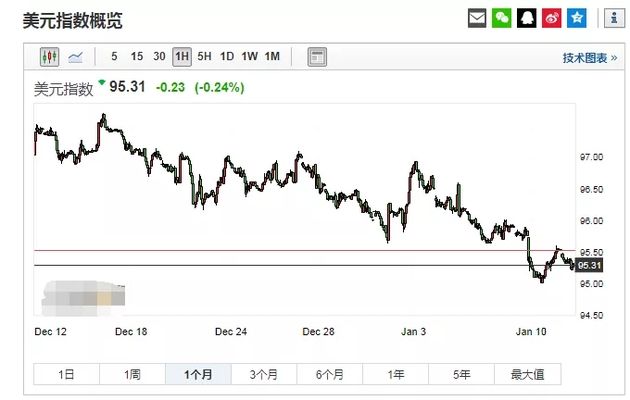Select the 5 minute interval
Screen dimensions: 630x400
coord(114,57)
